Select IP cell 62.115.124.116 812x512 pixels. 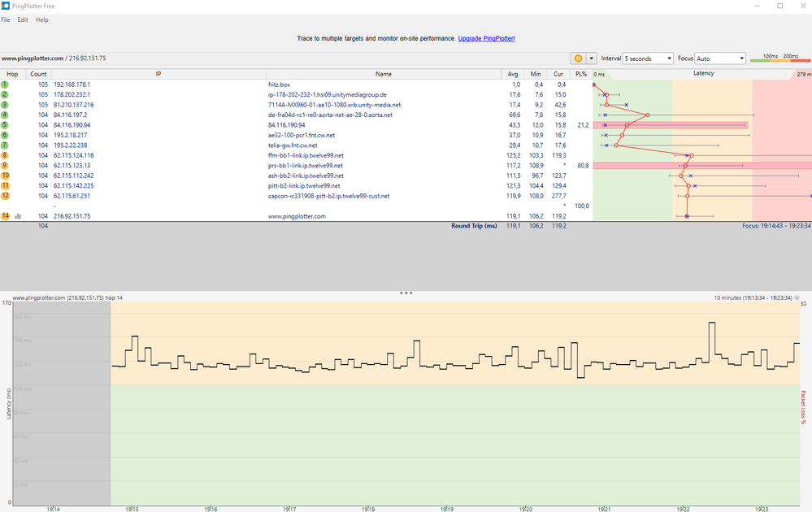73,155
